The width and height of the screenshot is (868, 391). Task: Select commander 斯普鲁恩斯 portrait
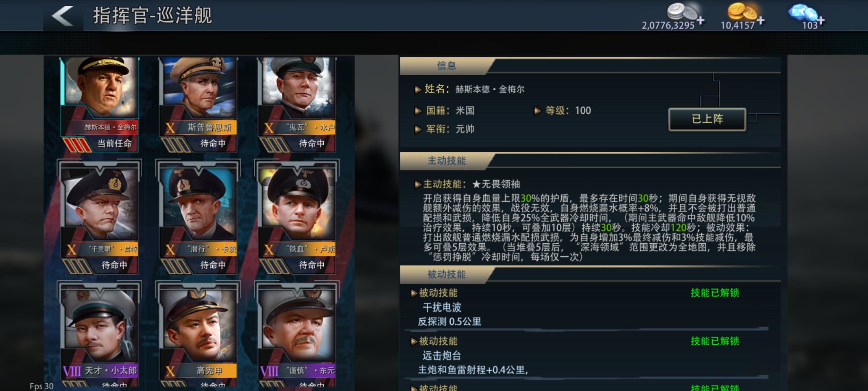tap(198, 104)
